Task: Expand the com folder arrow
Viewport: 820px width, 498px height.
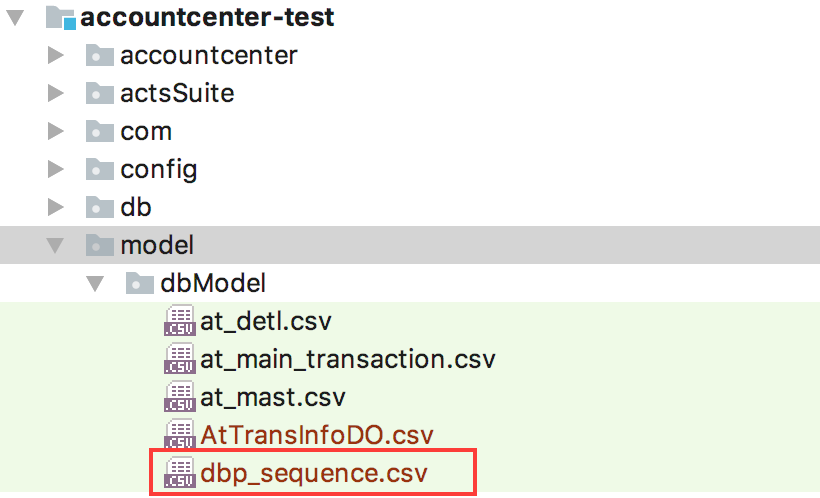Action: [55, 131]
